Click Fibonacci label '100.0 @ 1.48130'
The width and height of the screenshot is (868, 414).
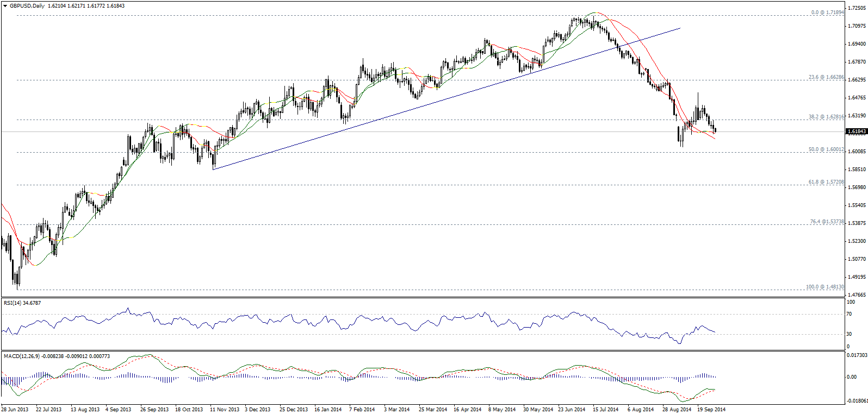coord(825,287)
